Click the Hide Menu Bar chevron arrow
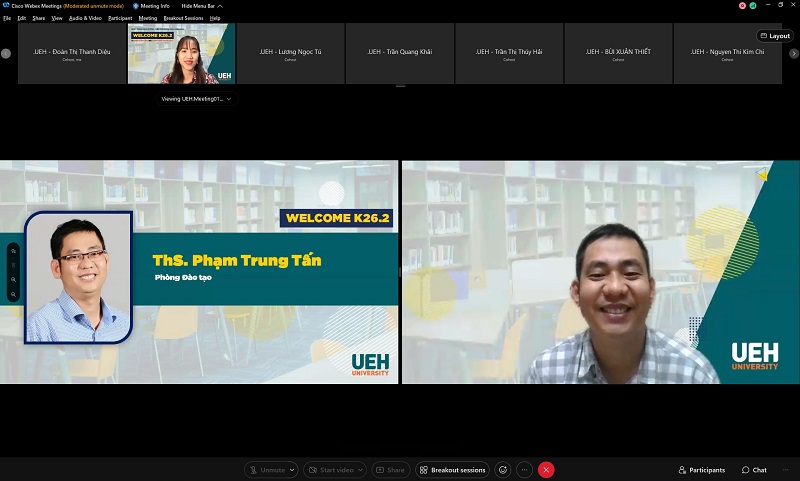Image resolution: width=800 pixels, height=481 pixels. [x=220, y=6]
